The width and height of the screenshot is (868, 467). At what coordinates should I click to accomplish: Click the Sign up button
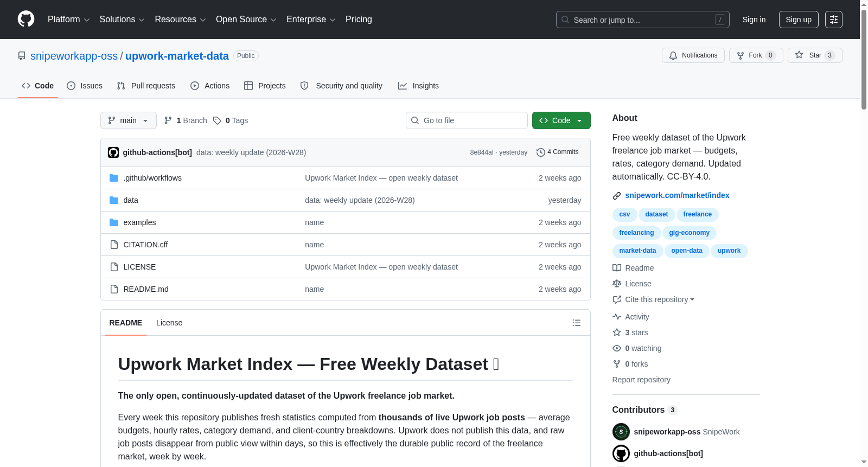coord(799,20)
